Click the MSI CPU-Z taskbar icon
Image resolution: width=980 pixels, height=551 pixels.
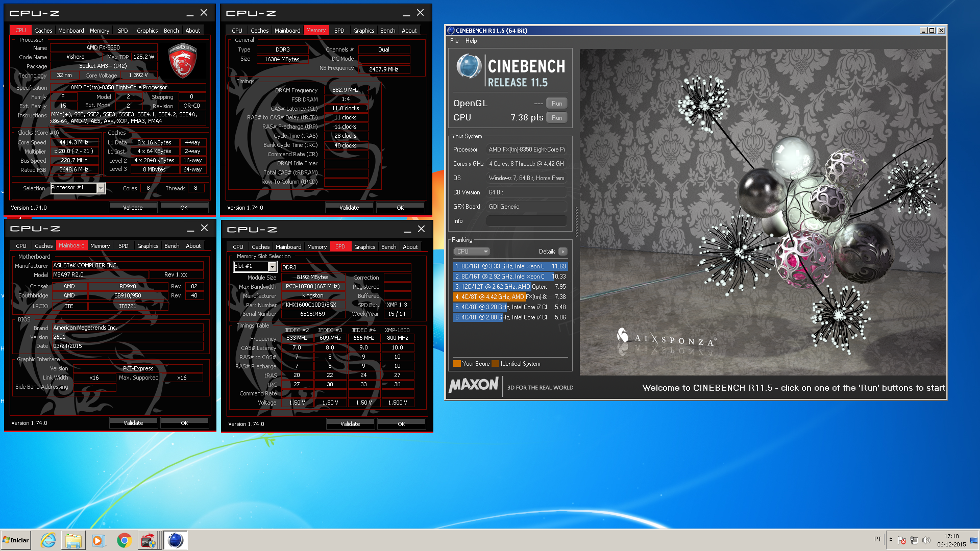click(149, 540)
